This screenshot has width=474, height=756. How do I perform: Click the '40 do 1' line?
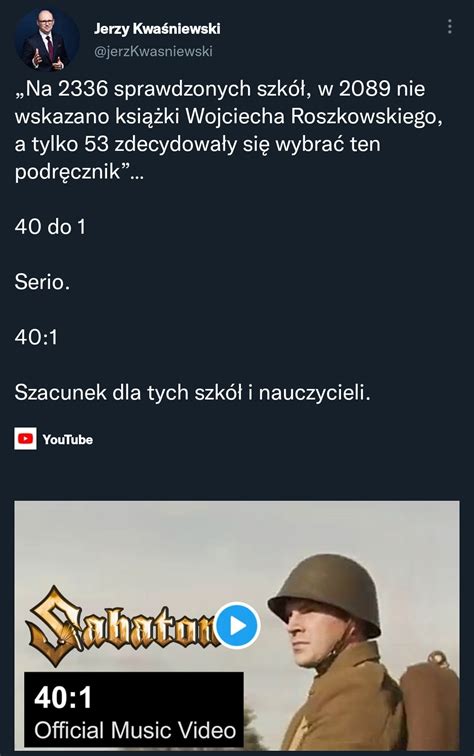tap(50, 227)
